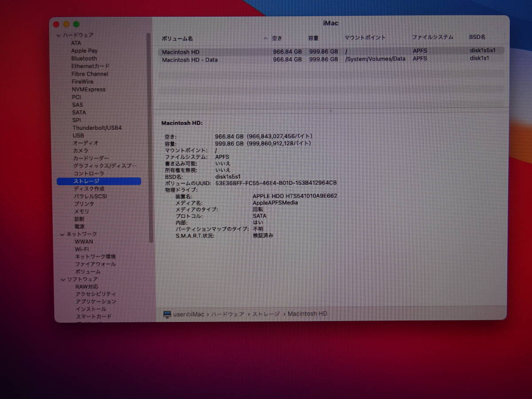
Task: Open ネットワーク環境 in the sidebar
Action: point(95,257)
